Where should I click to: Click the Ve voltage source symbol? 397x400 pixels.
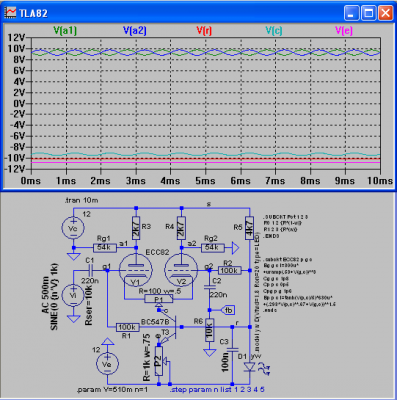point(107,364)
